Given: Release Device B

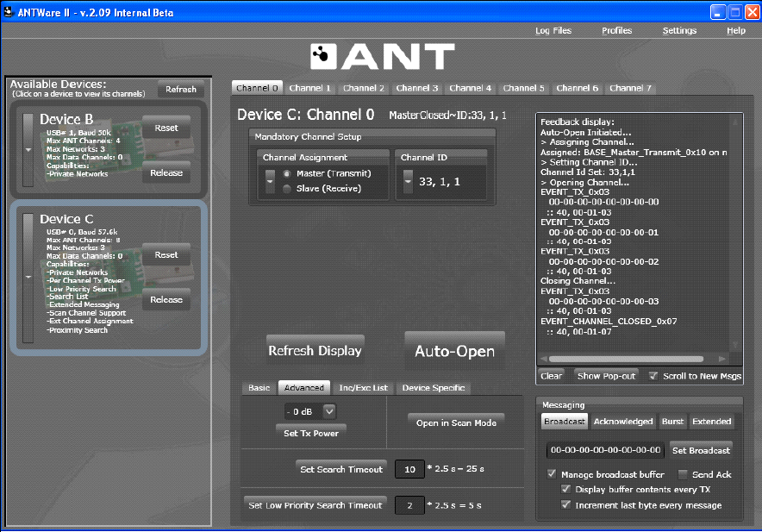Looking at the screenshot, I should click(x=166, y=172).
